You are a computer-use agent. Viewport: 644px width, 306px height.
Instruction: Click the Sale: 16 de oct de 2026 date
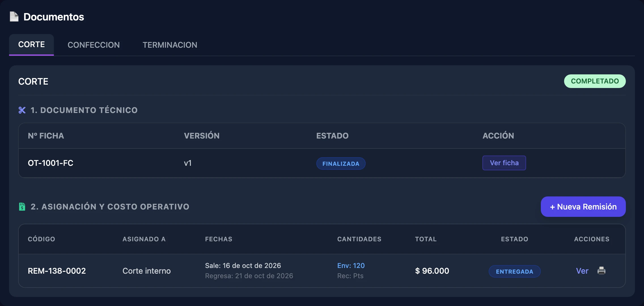coord(243,265)
